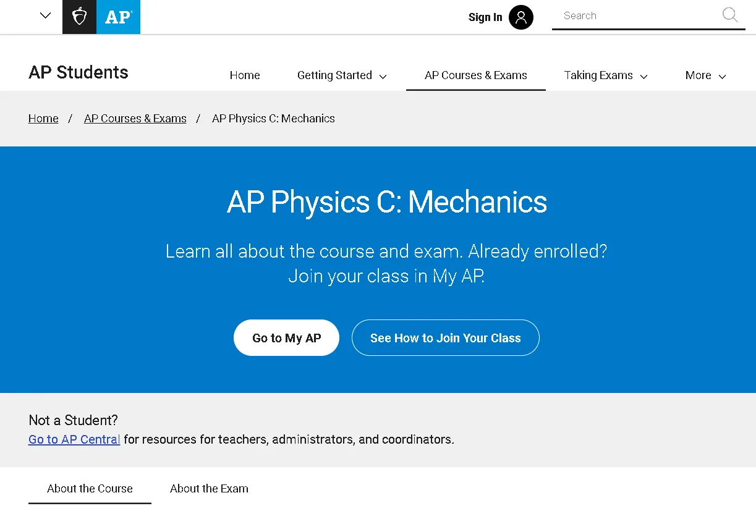Select Home in the navigation bar
756x532 pixels.
coord(245,75)
